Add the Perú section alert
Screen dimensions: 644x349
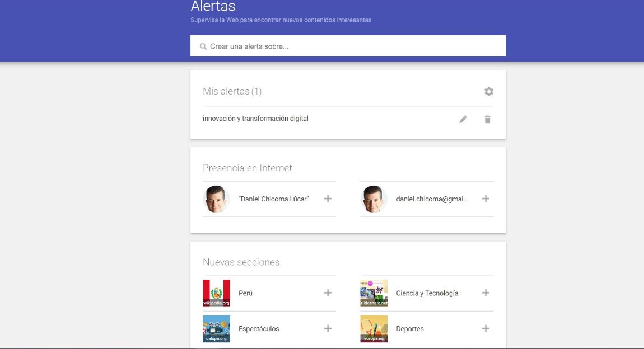(x=328, y=293)
